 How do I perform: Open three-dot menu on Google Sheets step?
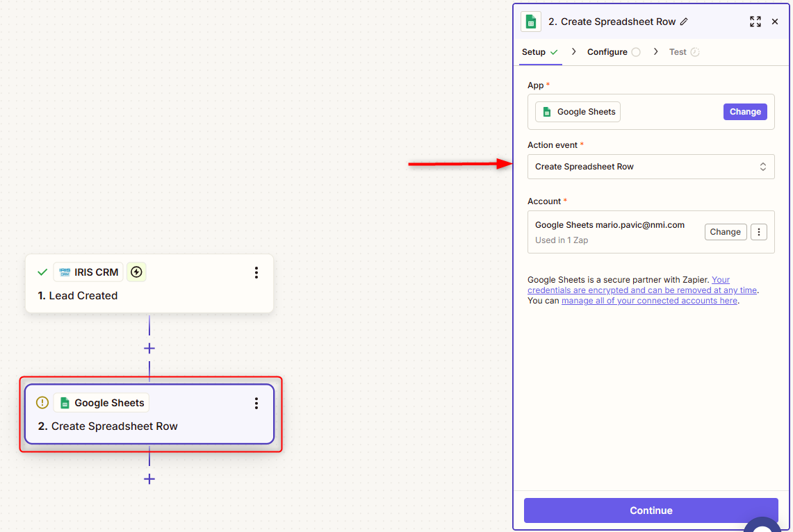tap(256, 403)
